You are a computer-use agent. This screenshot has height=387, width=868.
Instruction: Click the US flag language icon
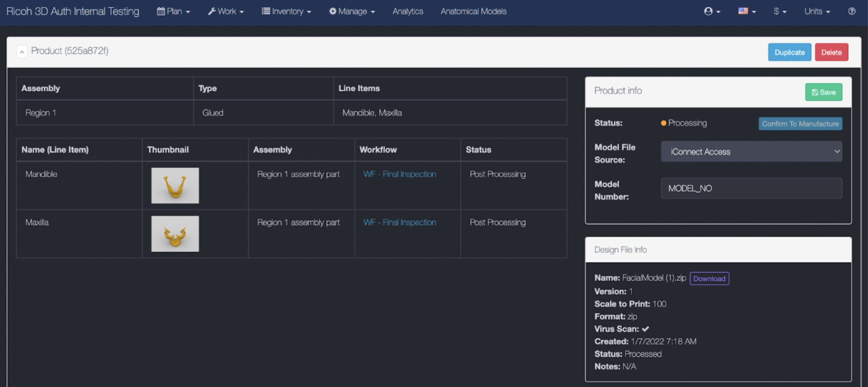click(746, 11)
